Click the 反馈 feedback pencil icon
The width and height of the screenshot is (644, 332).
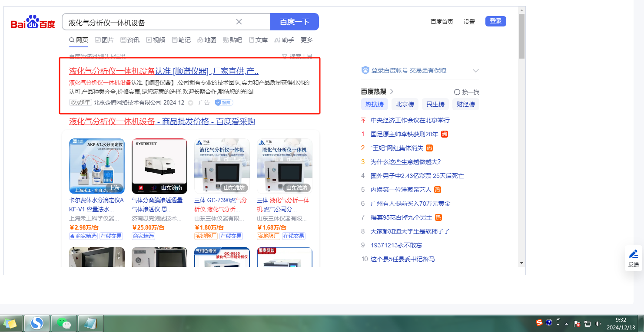click(634, 254)
